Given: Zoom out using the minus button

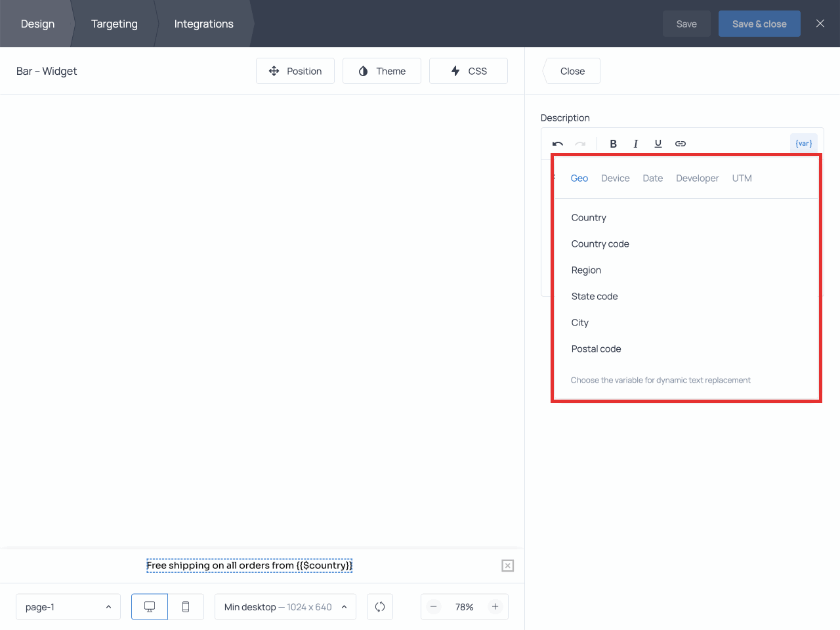Looking at the screenshot, I should pos(434,607).
